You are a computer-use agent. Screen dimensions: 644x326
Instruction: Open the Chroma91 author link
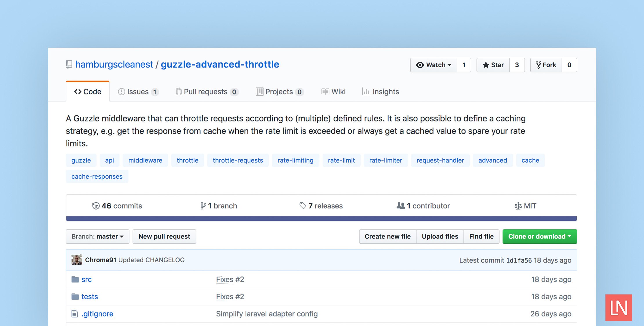(x=101, y=260)
